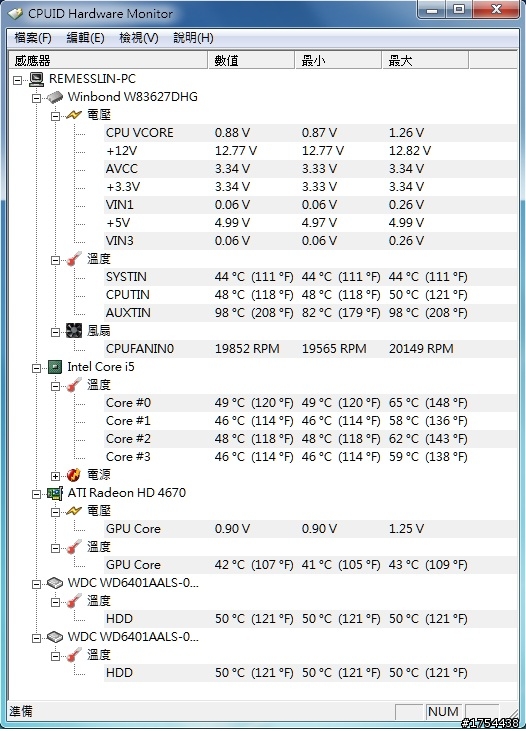Click the chip icon next to Winbond W83627DHG
The height and width of the screenshot is (731, 526).
click(x=55, y=97)
